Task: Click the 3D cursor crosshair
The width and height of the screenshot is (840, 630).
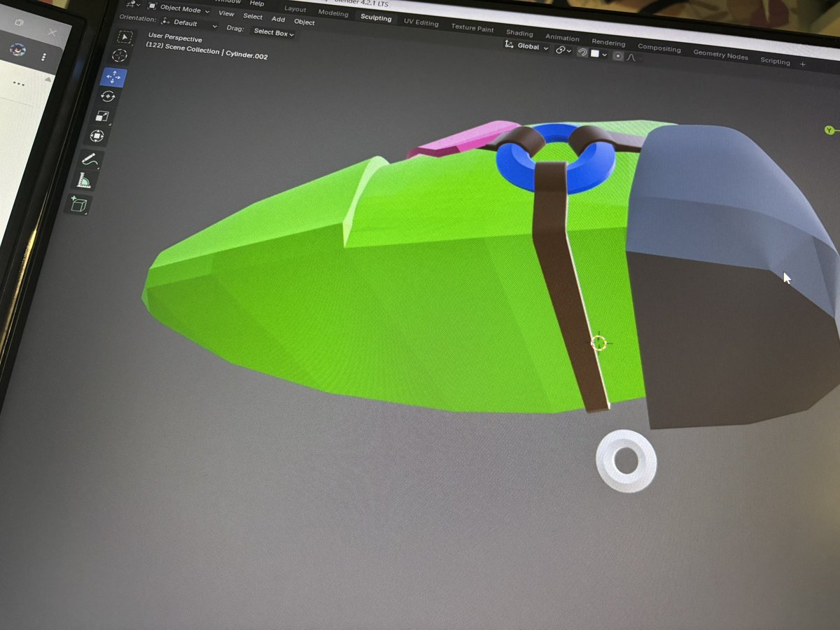Action: 598,343
